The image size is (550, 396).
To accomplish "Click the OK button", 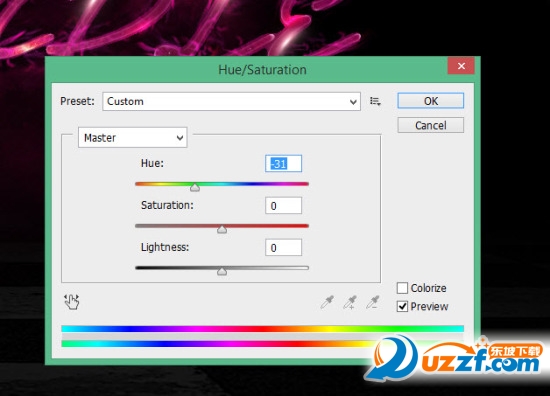I will click(x=430, y=101).
